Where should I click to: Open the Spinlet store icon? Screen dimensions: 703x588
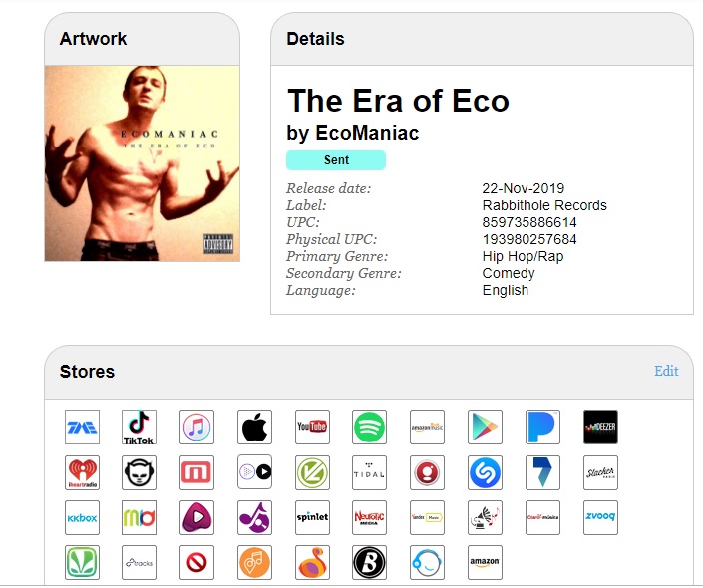pyautogui.click(x=312, y=518)
